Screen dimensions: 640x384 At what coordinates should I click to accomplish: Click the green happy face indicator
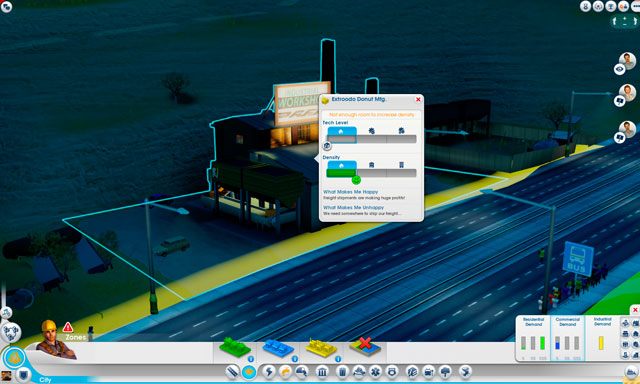tap(356, 180)
